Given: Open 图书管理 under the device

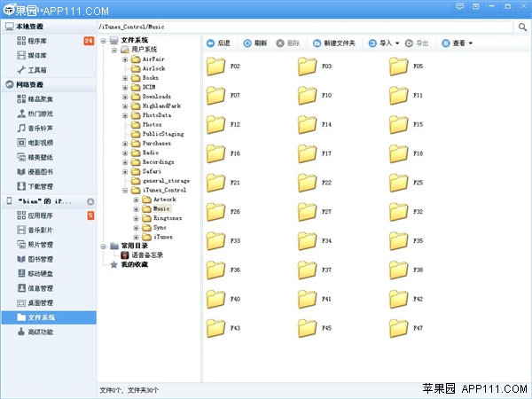Looking at the screenshot, I should pos(49,259).
